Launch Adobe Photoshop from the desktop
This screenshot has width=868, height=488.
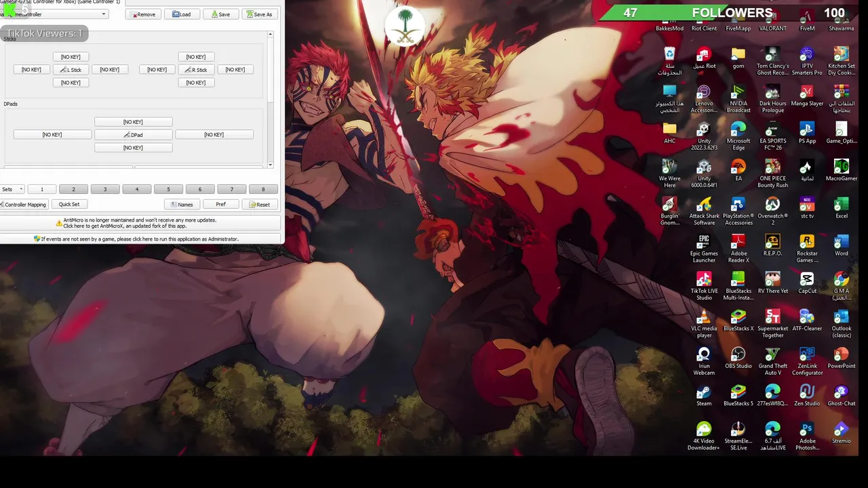[807, 436]
